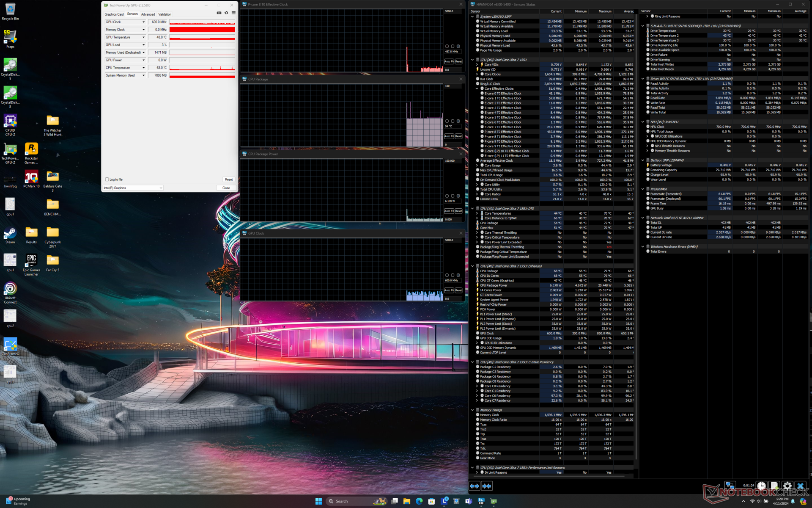Open GPU Temperature sensor dropdown
This screenshot has height=508, width=812.
tap(143, 37)
